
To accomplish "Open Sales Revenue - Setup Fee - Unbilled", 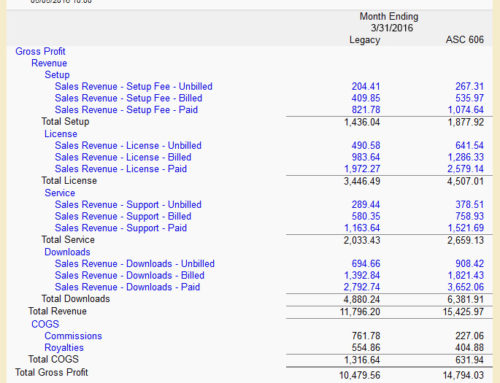I will pos(133,86).
